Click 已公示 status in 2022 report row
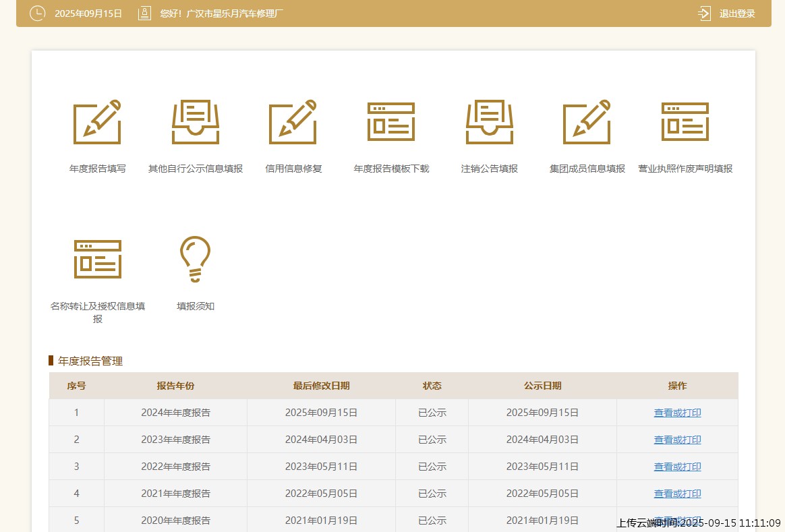This screenshot has height=532, width=785. click(432, 467)
